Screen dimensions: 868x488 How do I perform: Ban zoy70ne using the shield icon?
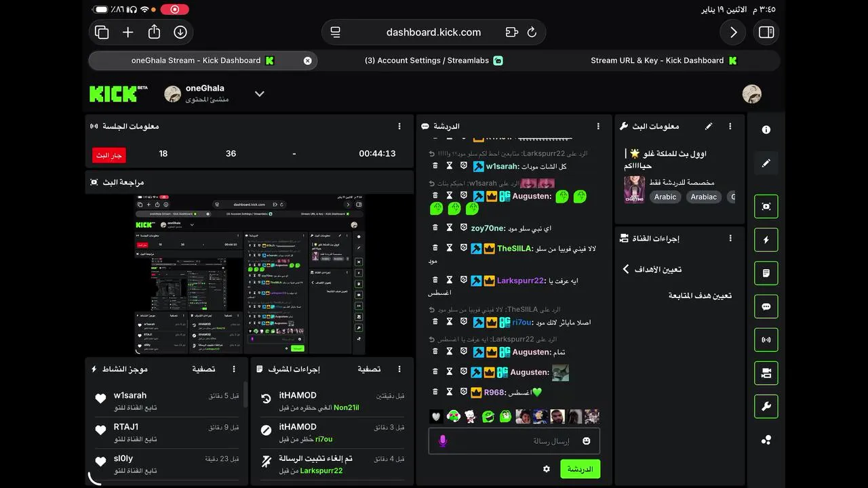[x=464, y=228]
